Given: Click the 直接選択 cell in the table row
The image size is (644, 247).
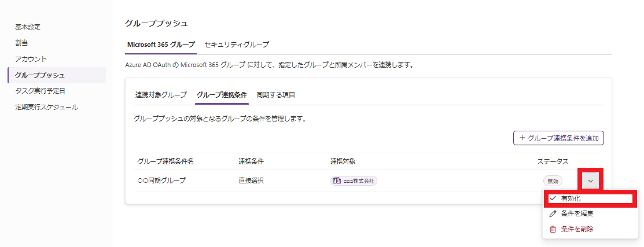Looking at the screenshot, I should [x=251, y=180].
